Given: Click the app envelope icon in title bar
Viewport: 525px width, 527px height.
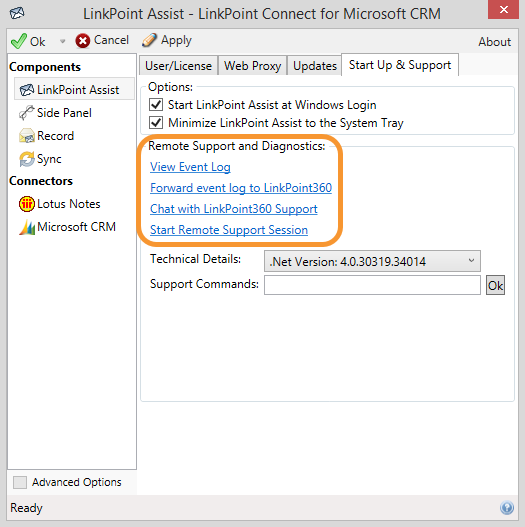Looking at the screenshot, I should [x=17, y=13].
